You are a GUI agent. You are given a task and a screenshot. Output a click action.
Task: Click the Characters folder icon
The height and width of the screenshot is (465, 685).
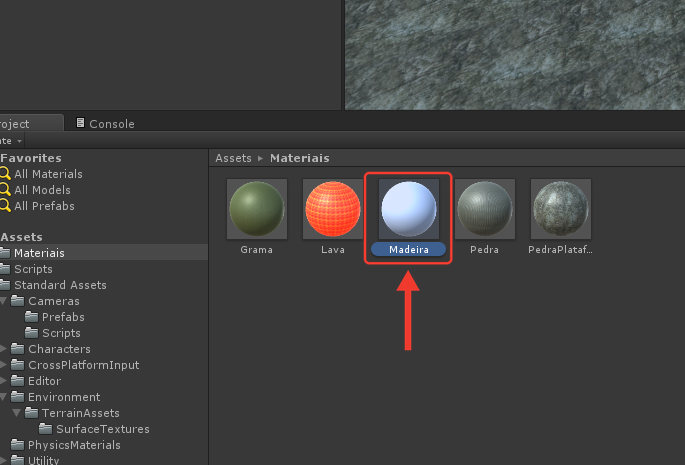[x=17, y=349]
